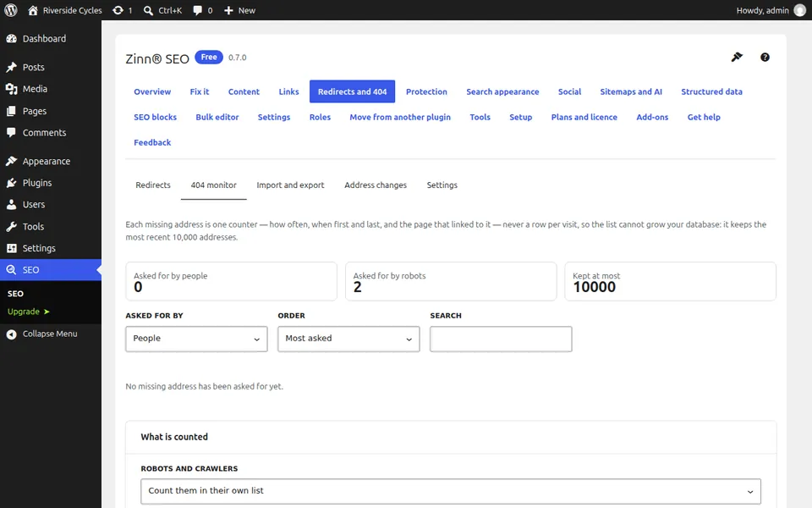Image resolution: width=812 pixels, height=508 pixels.
Task: Expand the Robots and crawlers dropdown
Action: coord(451,491)
